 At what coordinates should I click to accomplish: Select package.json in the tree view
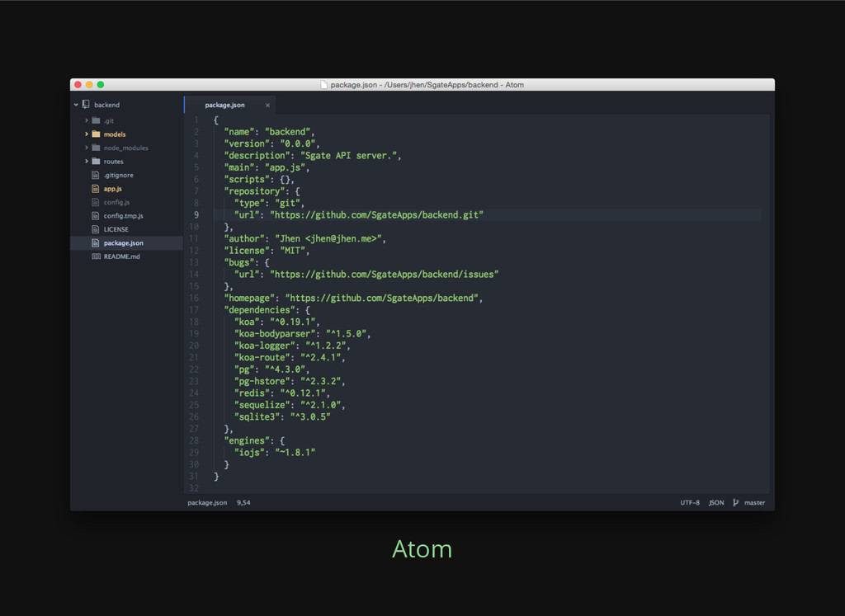(124, 242)
